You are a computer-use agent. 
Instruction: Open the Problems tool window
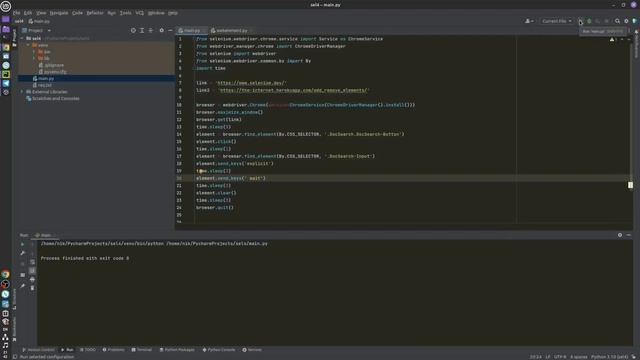(x=113, y=350)
